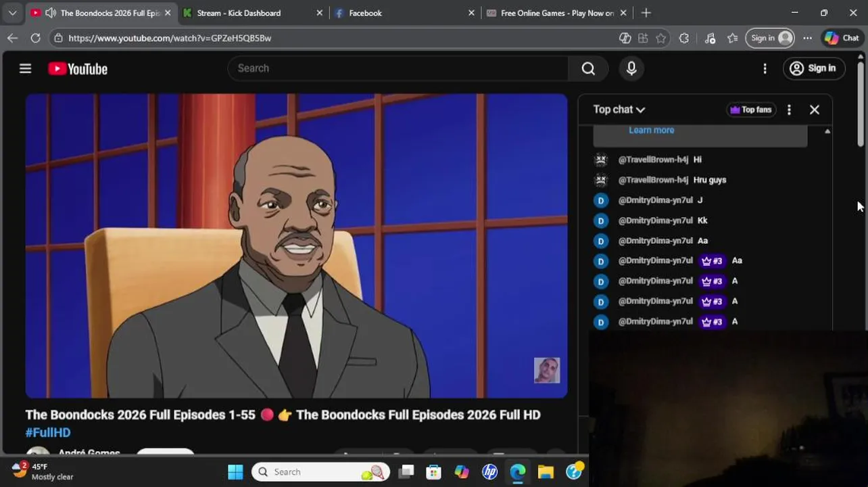Open browser extensions puzzle icon
Image resolution: width=868 pixels, height=487 pixels.
point(684,38)
